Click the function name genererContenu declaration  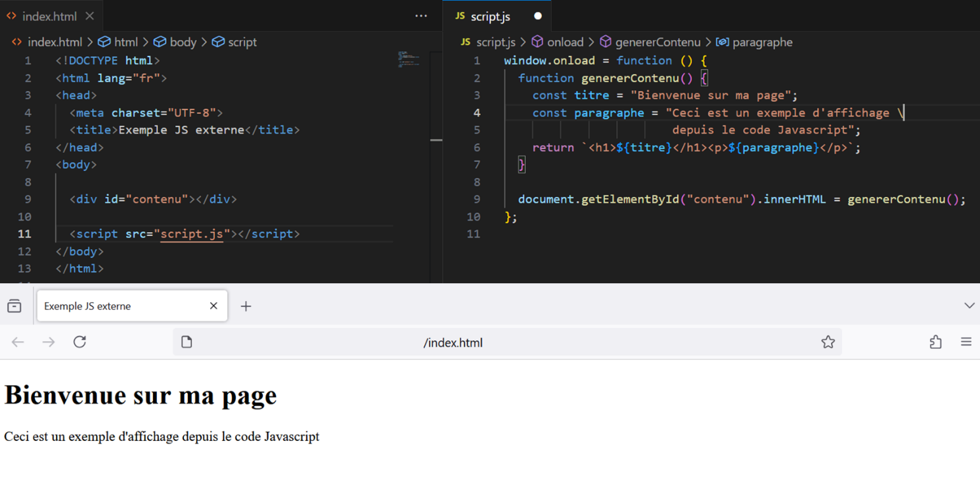pyautogui.click(x=630, y=78)
